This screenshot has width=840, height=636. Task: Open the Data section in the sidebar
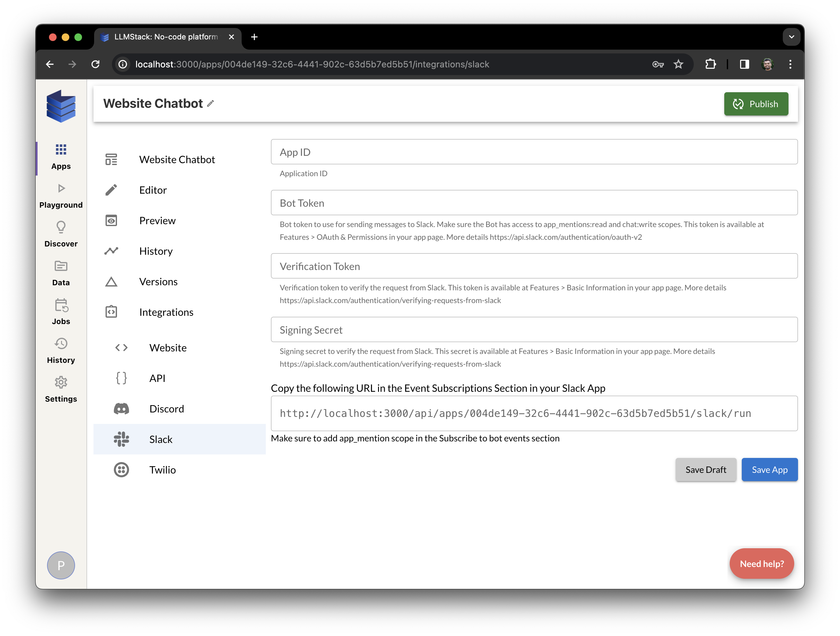(61, 273)
